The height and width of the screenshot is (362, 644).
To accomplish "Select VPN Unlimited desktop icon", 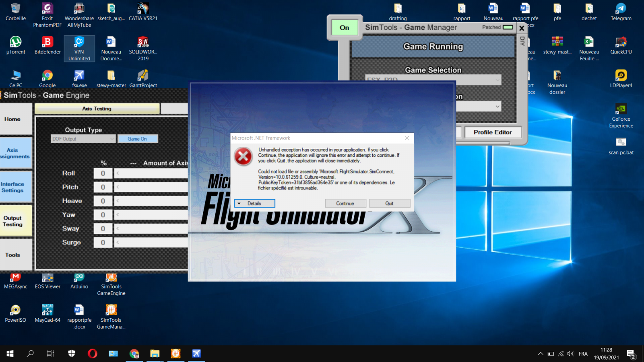I will point(79,49).
